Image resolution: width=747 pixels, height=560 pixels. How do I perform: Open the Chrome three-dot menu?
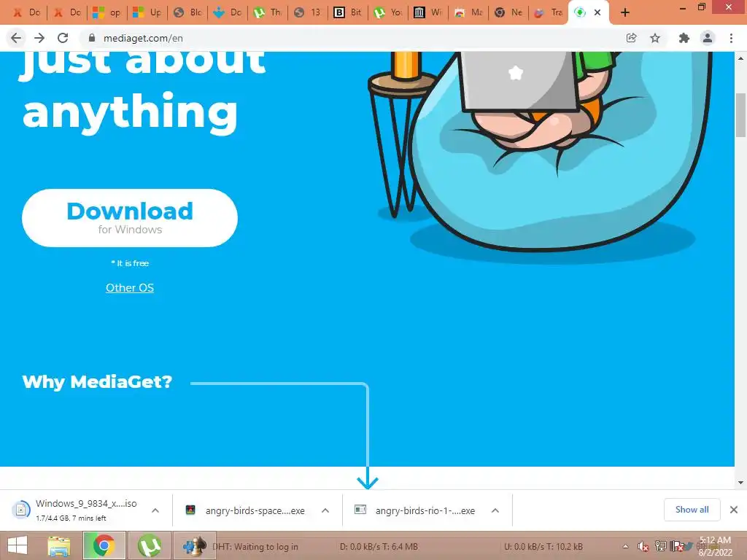tap(731, 38)
